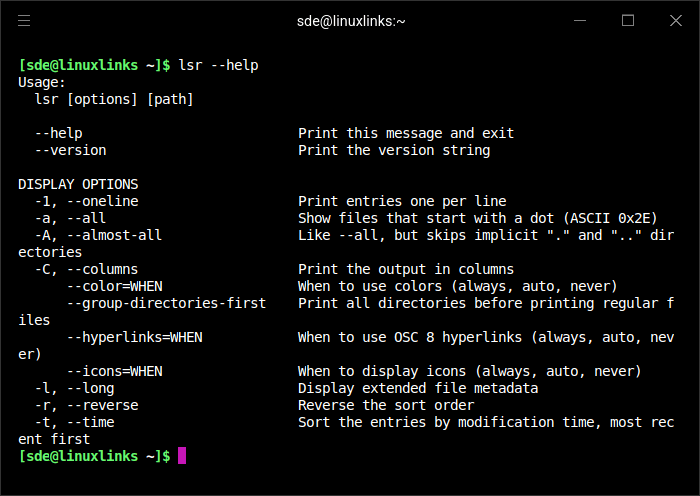Close the terminal window
The height and width of the screenshot is (496, 700).
676,21
